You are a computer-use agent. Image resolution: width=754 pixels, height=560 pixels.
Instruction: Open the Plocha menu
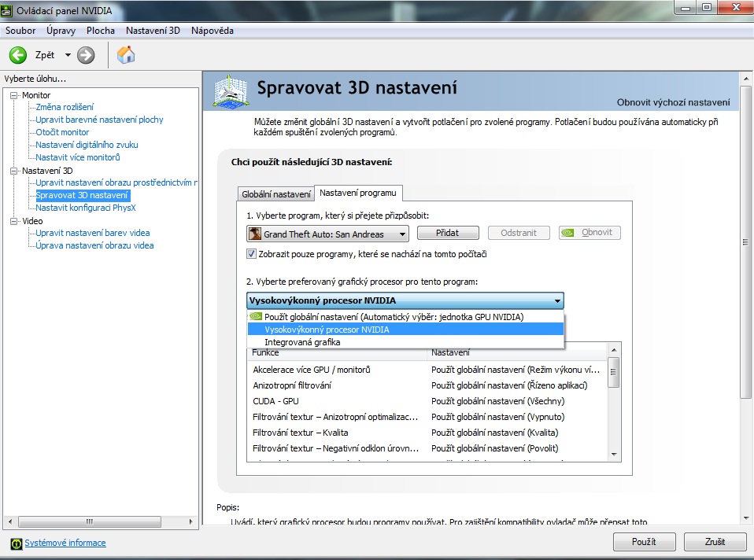click(101, 31)
